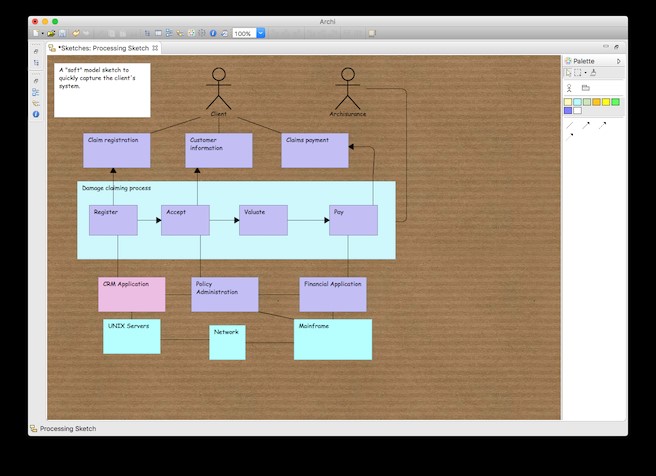The image size is (656, 476).
Task: Switch to the Sketches: Processing Sketch tab
Action: coord(103,47)
